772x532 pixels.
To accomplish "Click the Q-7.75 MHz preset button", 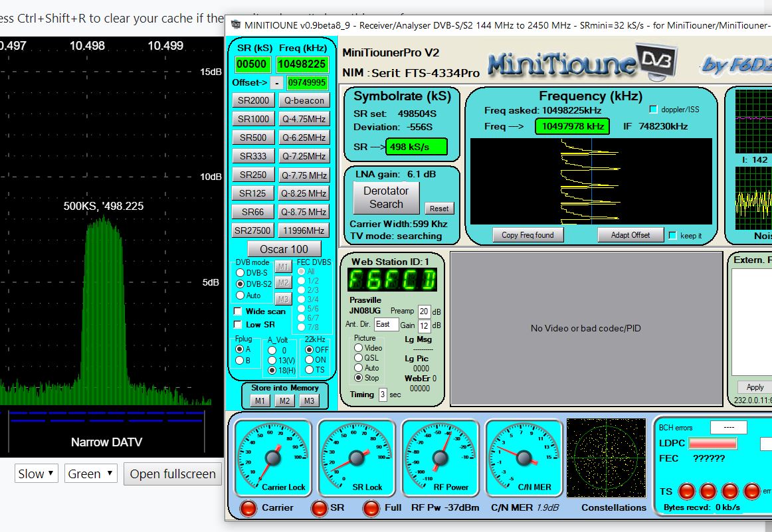I will pos(304,175).
